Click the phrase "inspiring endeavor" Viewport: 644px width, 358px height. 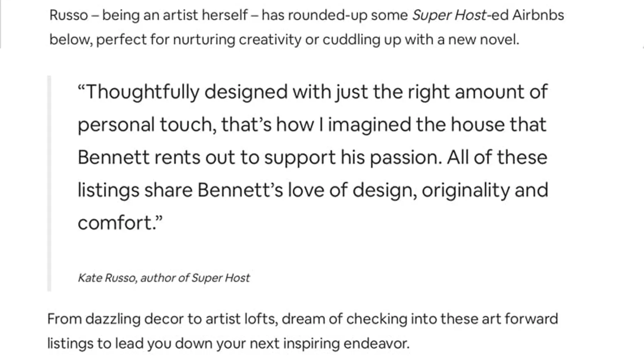click(x=346, y=343)
